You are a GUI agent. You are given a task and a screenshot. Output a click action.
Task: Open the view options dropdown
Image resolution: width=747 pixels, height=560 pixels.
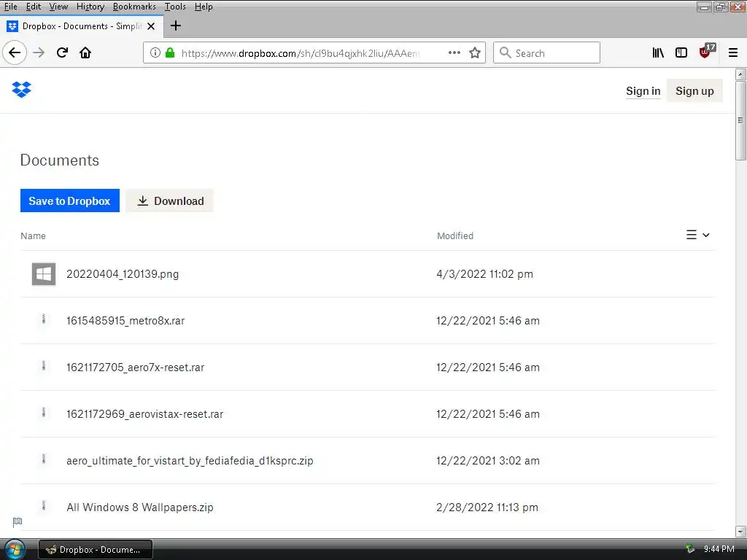pyautogui.click(x=698, y=235)
